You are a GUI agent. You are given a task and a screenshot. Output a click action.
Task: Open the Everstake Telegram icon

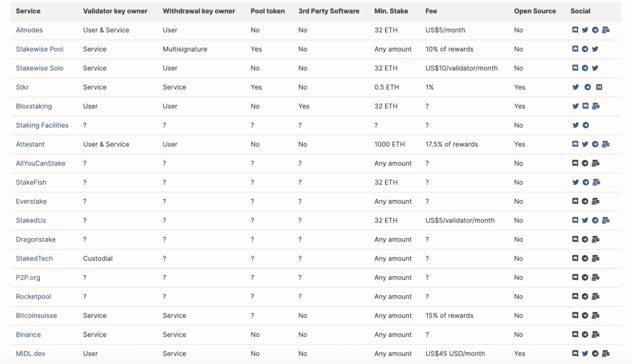tap(585, 201)
